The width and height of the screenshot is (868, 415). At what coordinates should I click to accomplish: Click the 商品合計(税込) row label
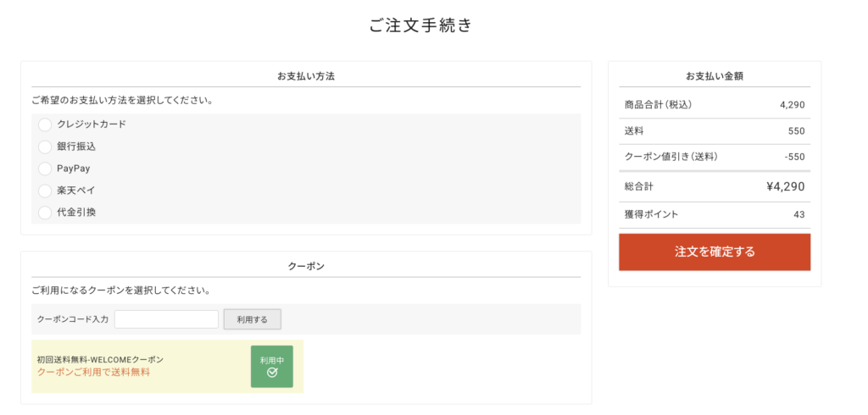[x=658, y=105]
